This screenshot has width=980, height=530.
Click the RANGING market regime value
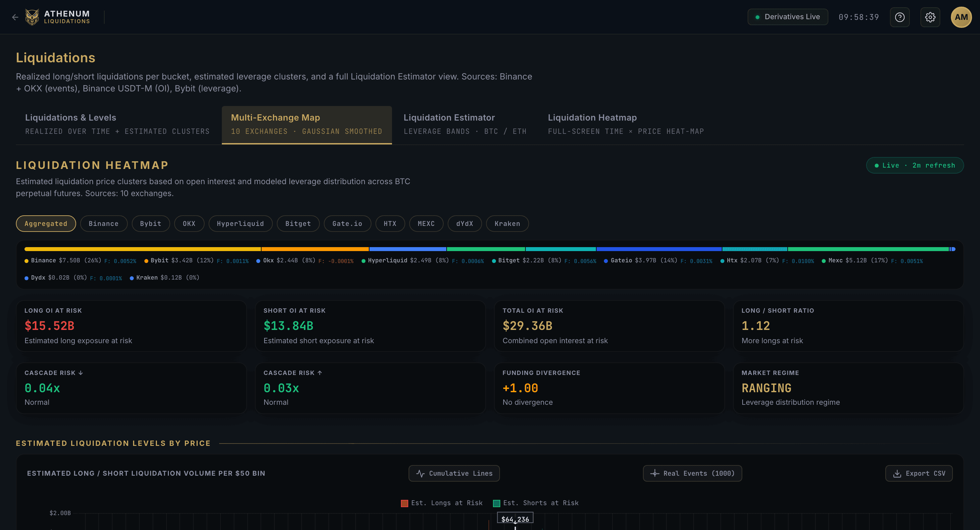[766, 388]
